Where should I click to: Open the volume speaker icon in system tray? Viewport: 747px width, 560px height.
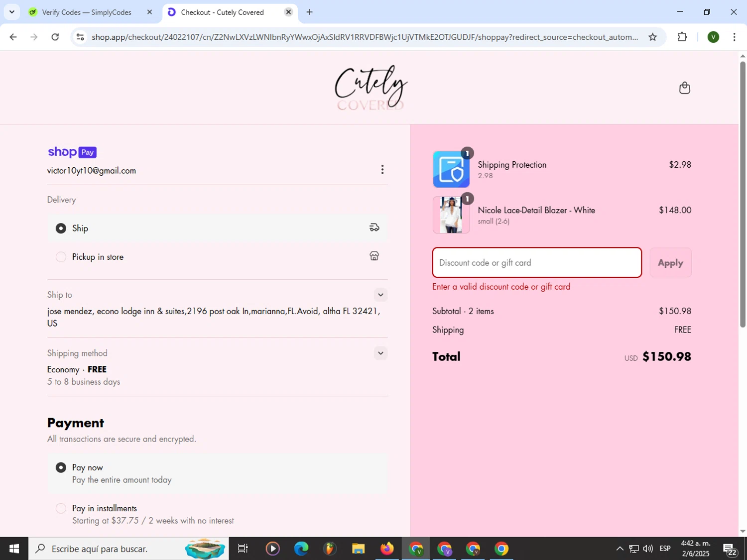tap(648, 549)
